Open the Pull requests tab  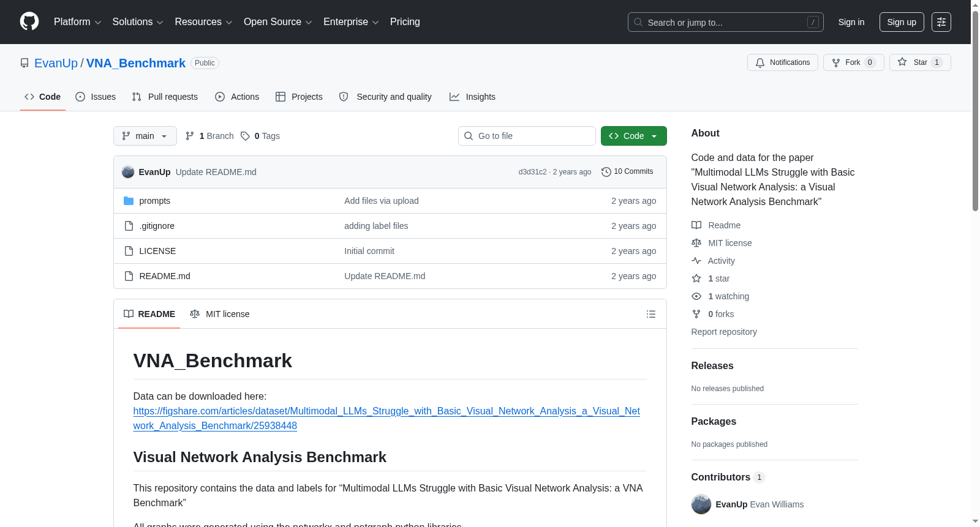165,97
